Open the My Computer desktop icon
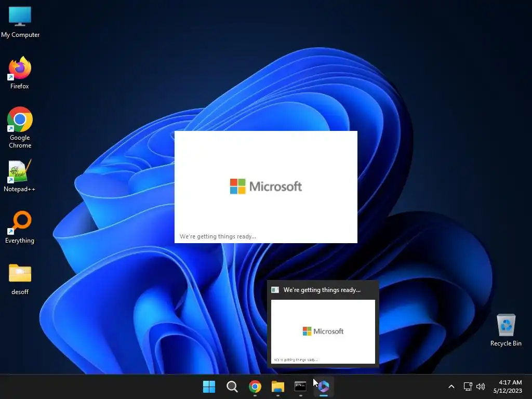This screenshot has width=532, height=399. (20, 22)
